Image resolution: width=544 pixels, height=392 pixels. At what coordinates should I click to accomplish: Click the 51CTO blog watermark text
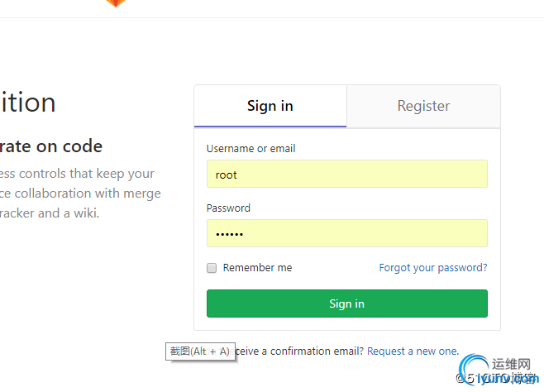500,379
